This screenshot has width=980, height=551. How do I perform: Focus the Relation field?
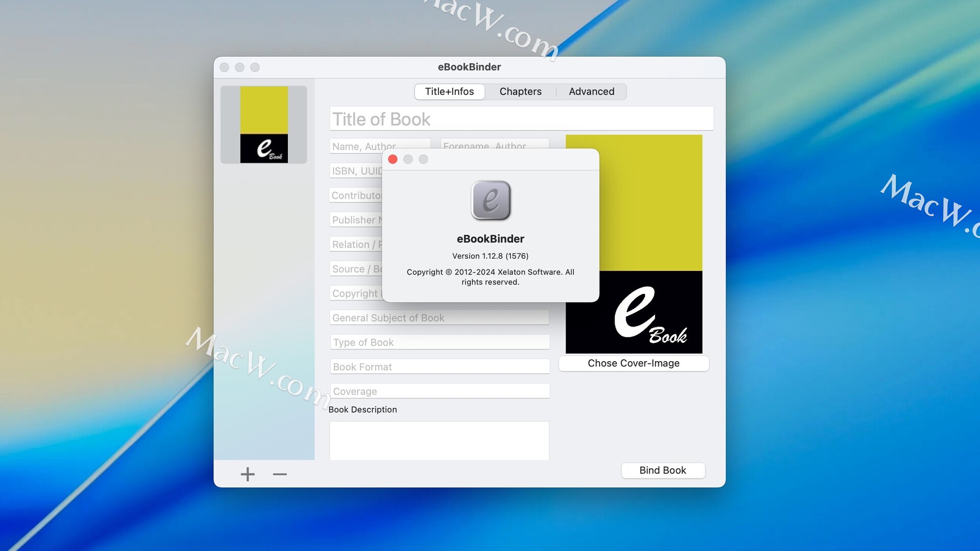(356, 244)
